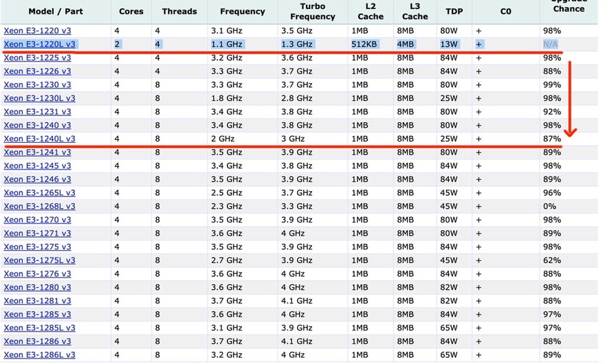Click the 512KB L2 cache cell

click(363, 45)
